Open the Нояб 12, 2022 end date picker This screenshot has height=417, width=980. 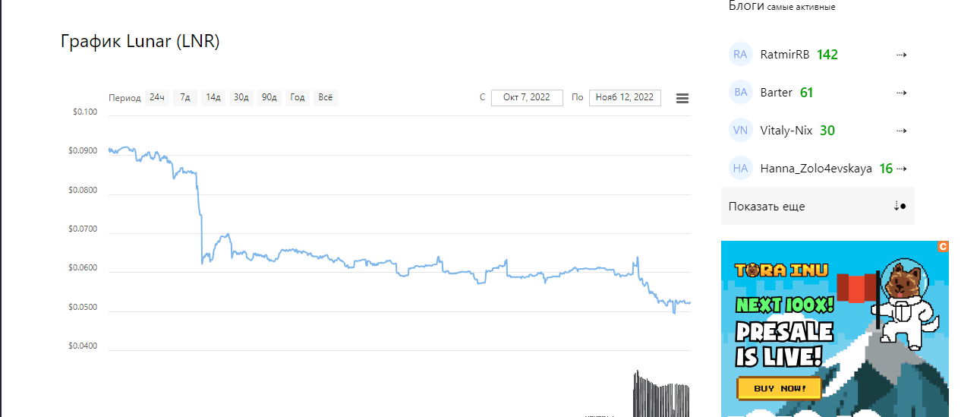pyautogui.click(x=625, y=97)
